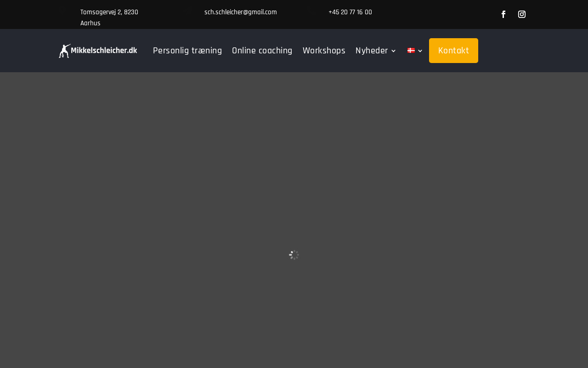This screenshot has height=368, width=588.
Task: Click the Mikkelschleicher.dk logo
Action: pos(98,51)
